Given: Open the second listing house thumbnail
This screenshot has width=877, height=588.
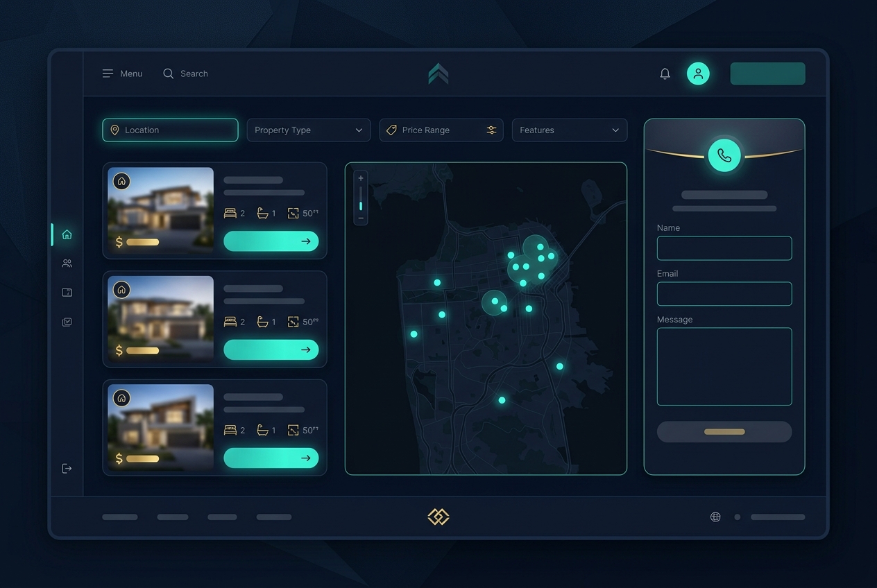Looking at the screenshot, I should 160,319.
